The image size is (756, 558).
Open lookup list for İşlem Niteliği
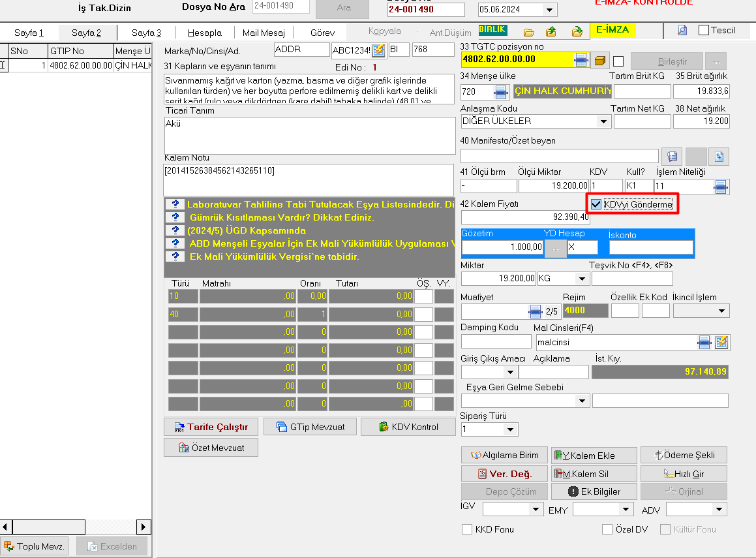(x=721, y=186)
